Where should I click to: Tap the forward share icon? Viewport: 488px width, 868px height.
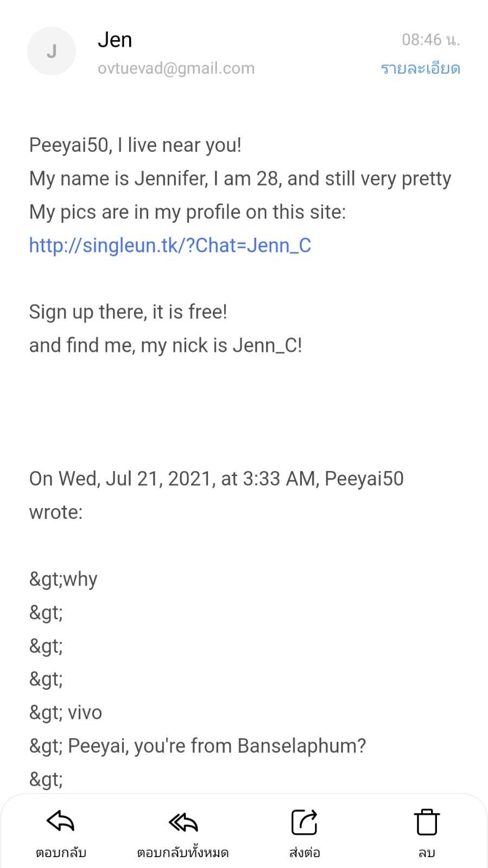coord(304,822)
